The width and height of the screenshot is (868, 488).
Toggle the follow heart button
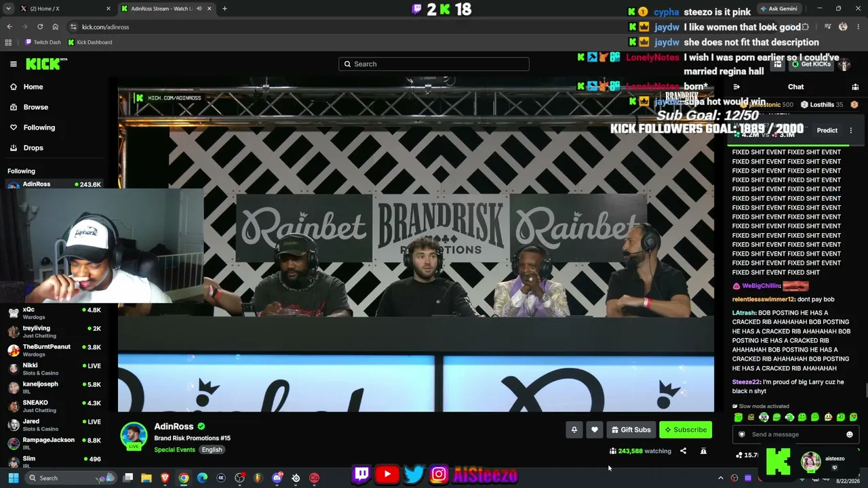[595, 430]
